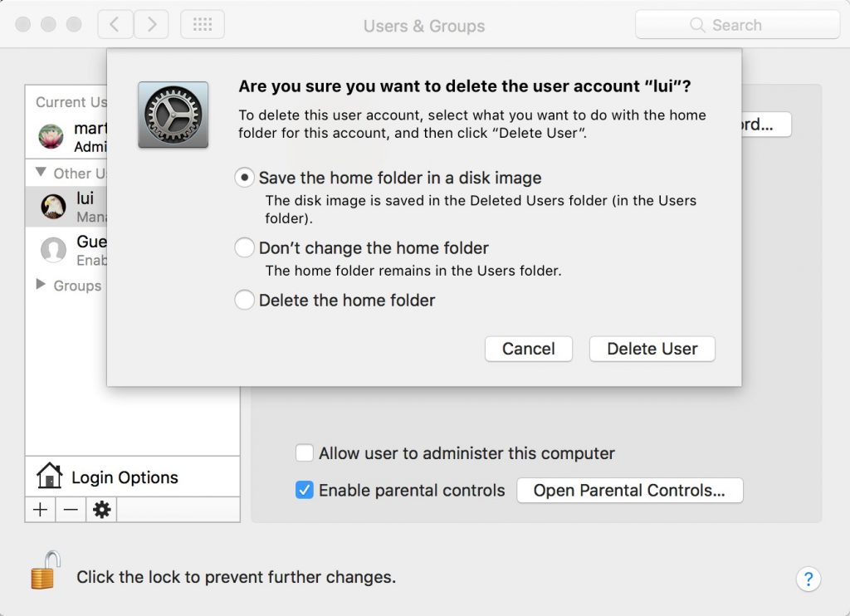The width and height of the screenshot is (850, 616).
Task: Open the help question mark button
Action: [808, 579]
